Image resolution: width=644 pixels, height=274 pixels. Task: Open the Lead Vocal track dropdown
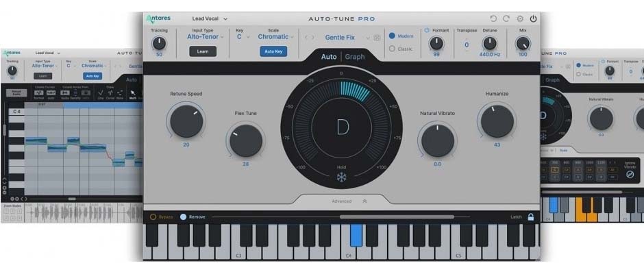(210, 18)
